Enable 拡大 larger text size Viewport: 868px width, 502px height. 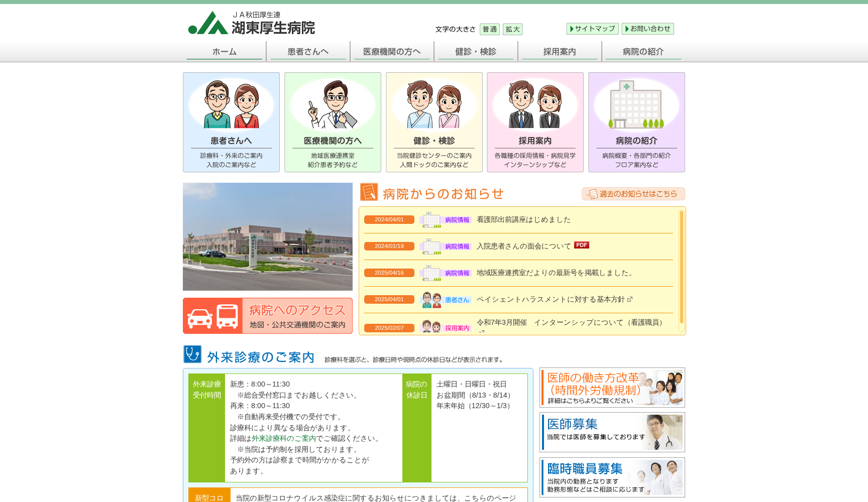(512, 29)
